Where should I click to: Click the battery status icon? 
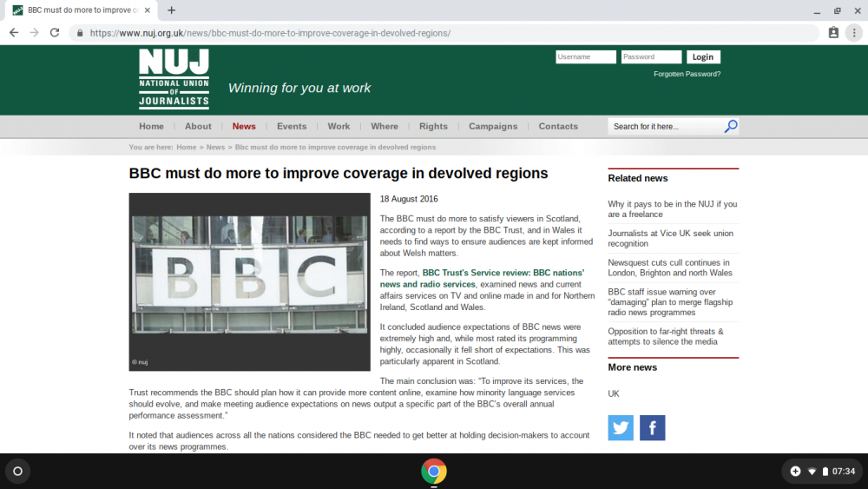click(825, 472)
